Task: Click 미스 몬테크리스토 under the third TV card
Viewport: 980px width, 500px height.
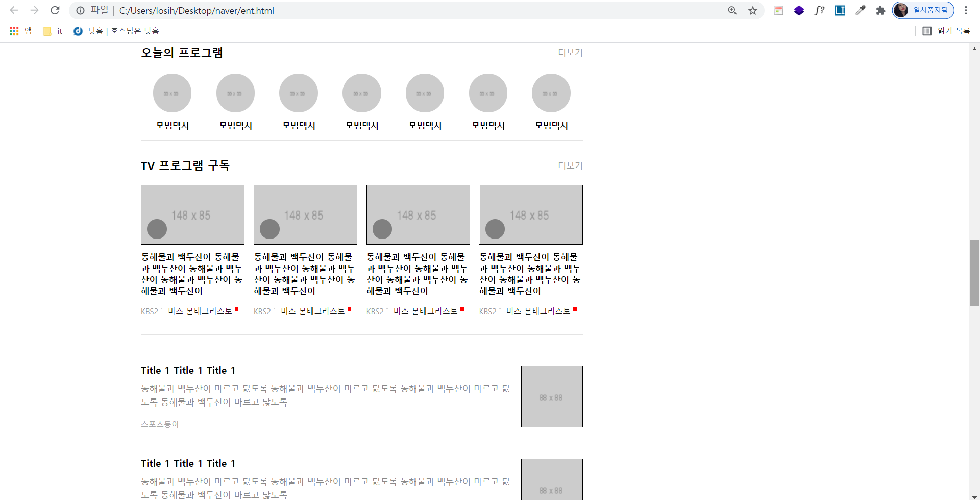Action: pyautogui.click(x=426, y=311)
